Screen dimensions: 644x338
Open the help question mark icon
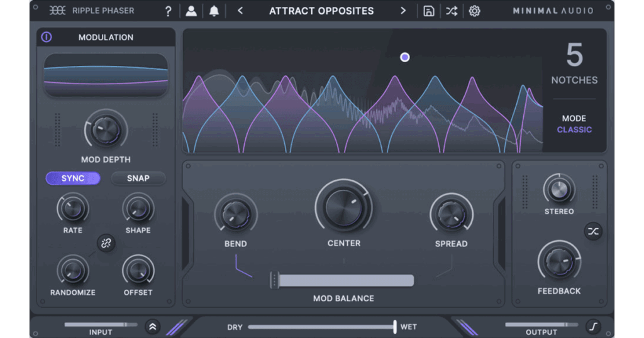point(169,11)
